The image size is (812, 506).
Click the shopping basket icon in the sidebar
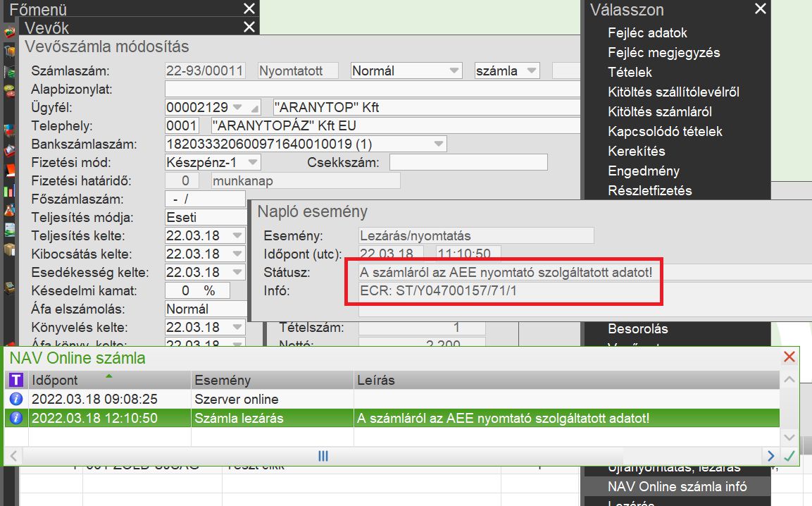9,32
